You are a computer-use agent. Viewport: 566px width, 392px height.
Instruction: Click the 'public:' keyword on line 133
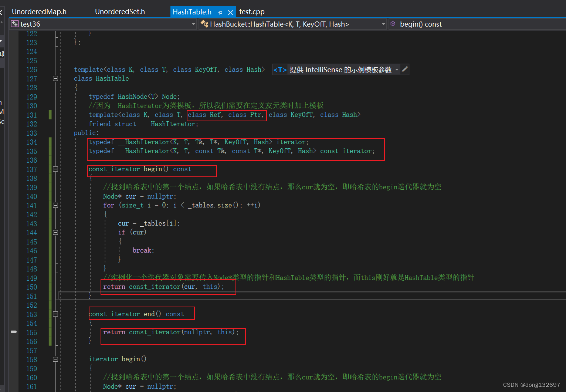tap(87, 133)
